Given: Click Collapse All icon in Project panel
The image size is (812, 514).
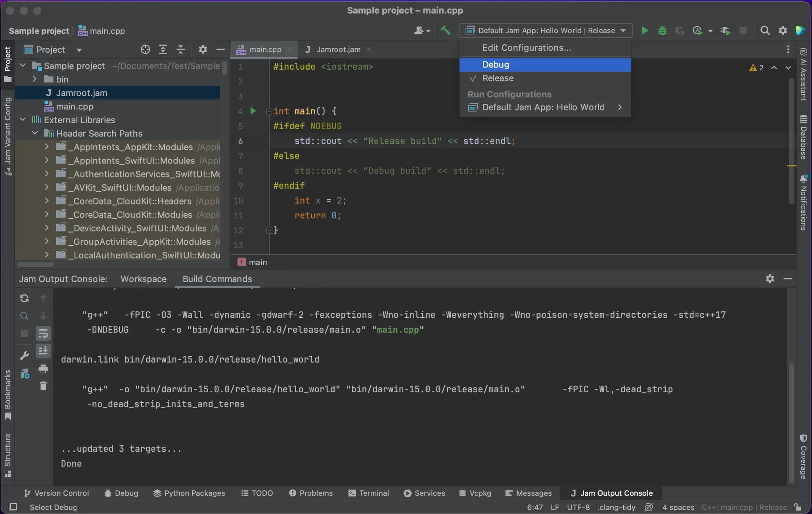Looking at the screenshot, I should [x=180, y=50].
